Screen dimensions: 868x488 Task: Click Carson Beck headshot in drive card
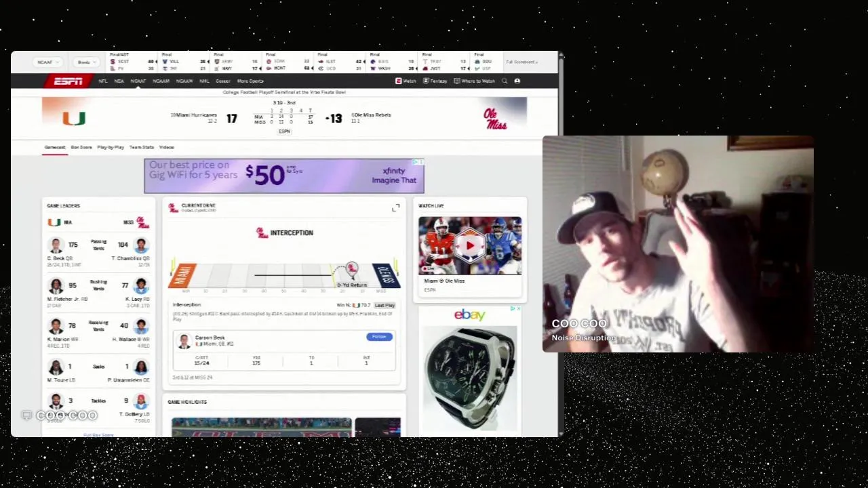(184, 341)
